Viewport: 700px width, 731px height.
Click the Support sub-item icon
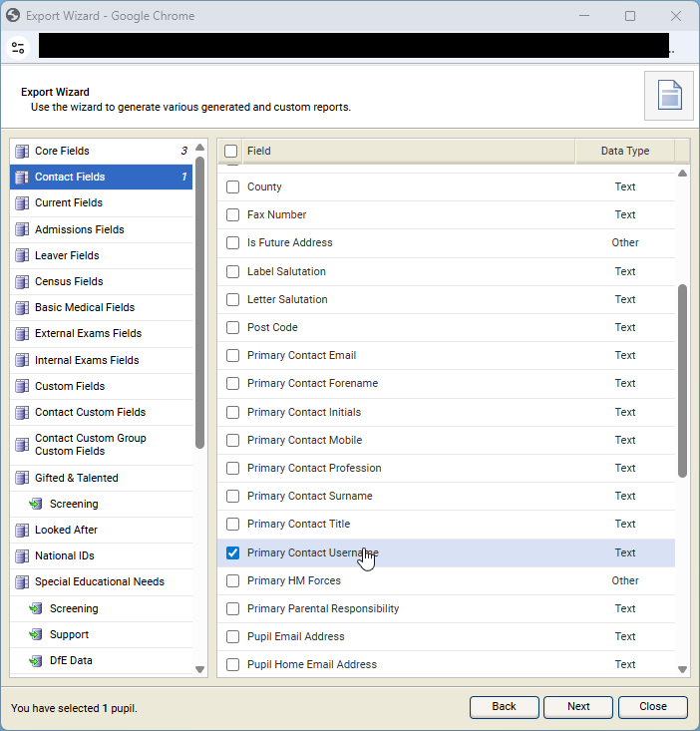point(37,635)
